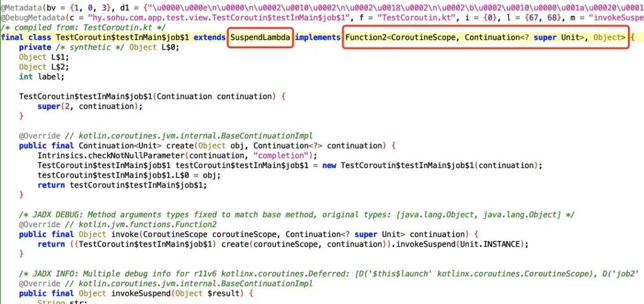Screen dimensions: 644x304
Task: Click the L$0 = obj assignment line
Action: pos(129,175)
